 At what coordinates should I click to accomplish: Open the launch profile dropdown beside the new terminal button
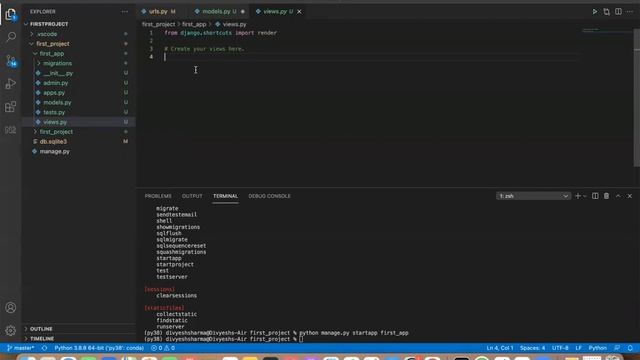[x=584, y=196]
